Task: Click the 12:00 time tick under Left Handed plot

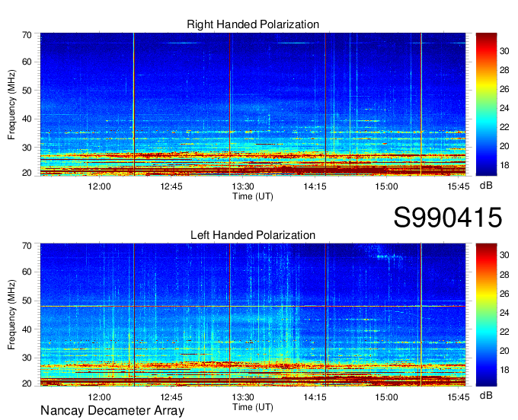Action: 100,397
